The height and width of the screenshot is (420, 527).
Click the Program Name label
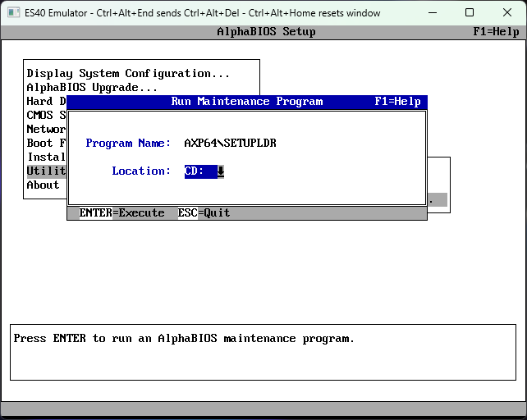pyautogui.click(x=128, y=143)
